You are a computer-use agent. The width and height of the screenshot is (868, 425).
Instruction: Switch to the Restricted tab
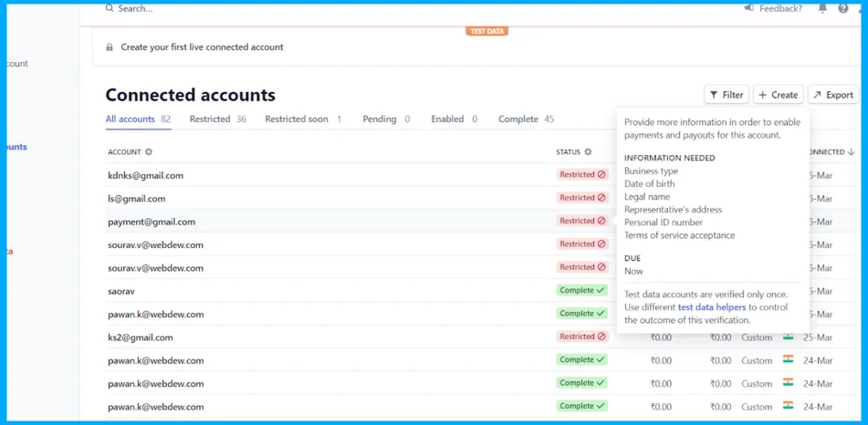tap(217, 119)
